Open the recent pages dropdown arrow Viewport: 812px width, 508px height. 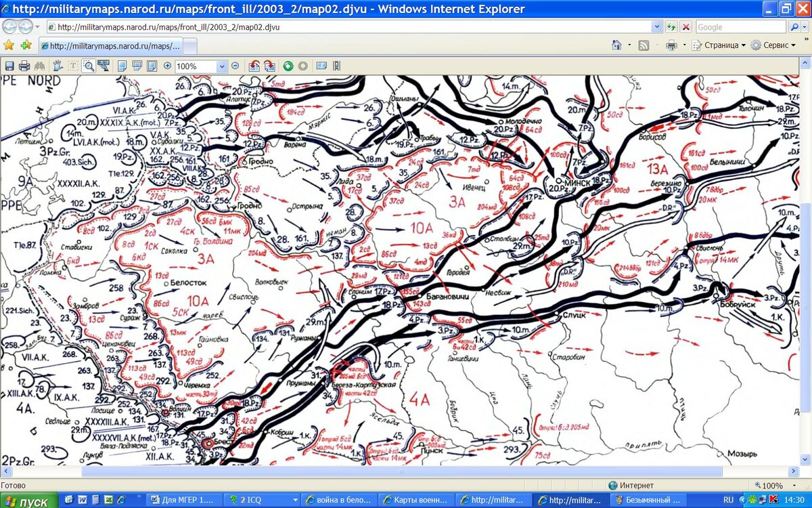click(x=37, y=27)
